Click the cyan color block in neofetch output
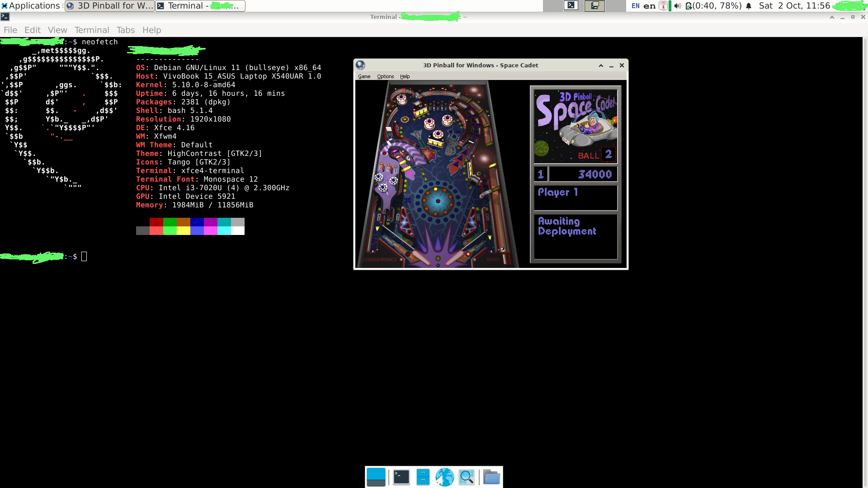Viewport: 868px width, 488px height. (224, 222)
